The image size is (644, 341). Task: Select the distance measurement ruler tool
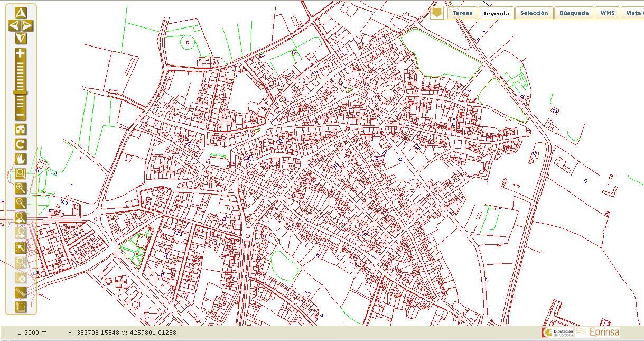coord(20,291)
